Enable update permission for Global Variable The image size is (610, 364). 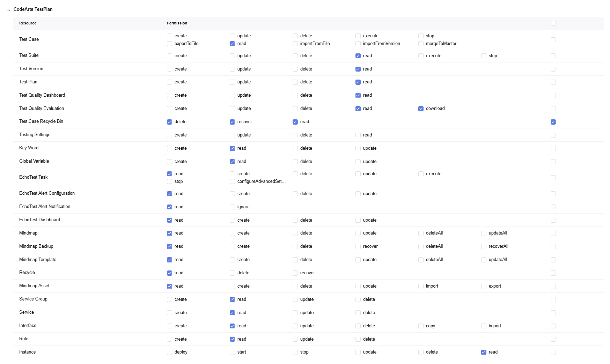[x=358, y=162]
